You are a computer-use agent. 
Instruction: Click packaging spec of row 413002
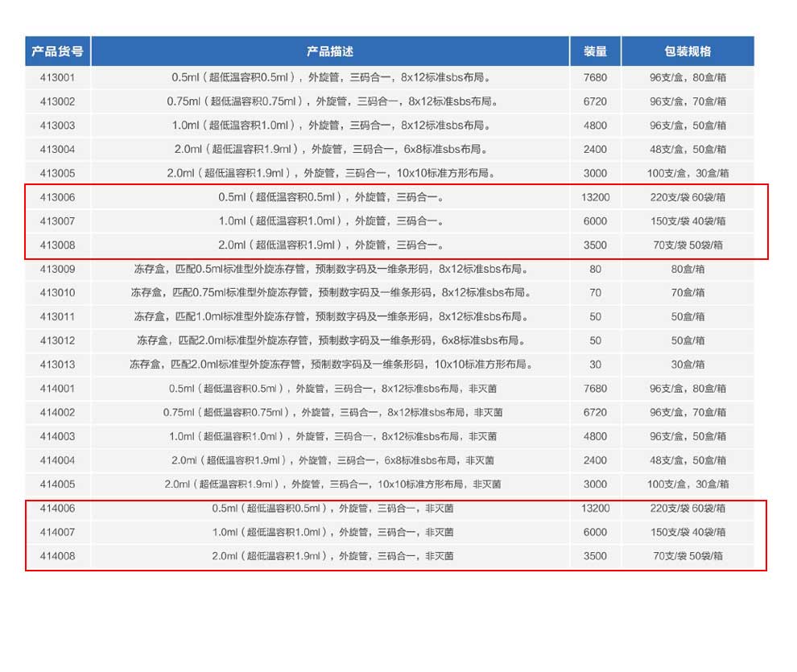coord(688,102)
